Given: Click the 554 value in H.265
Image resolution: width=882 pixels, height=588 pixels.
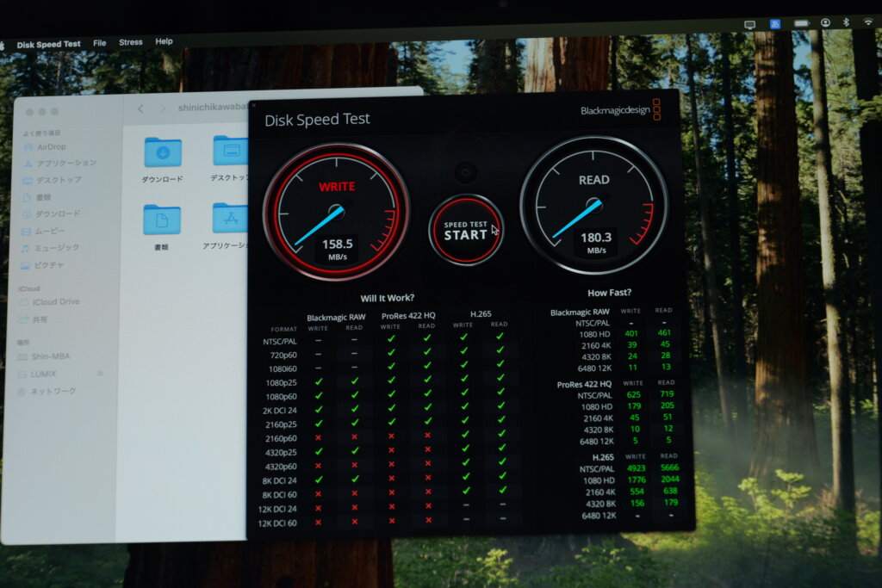Looking at the screenshot, I should pyautogui.click(x=637, y=492).
